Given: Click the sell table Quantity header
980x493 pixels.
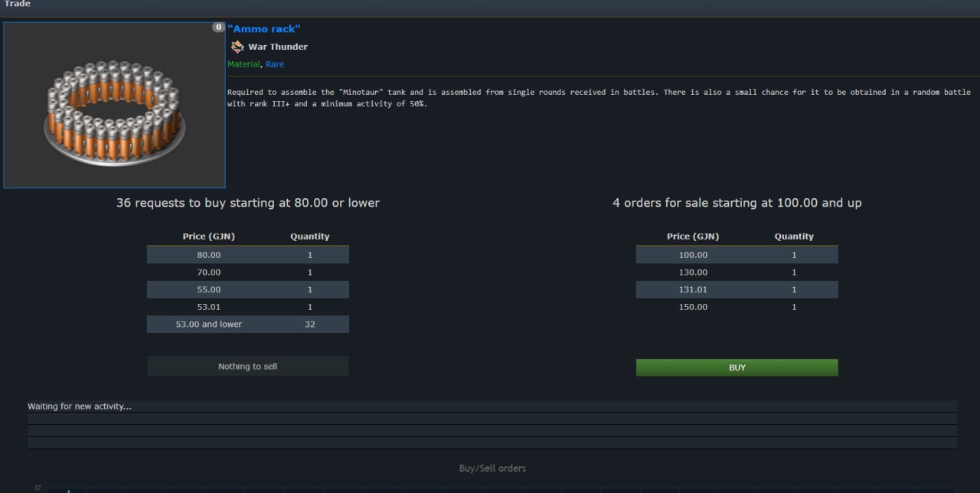Looking at the screenshot, I should click(x=794, y=237).
